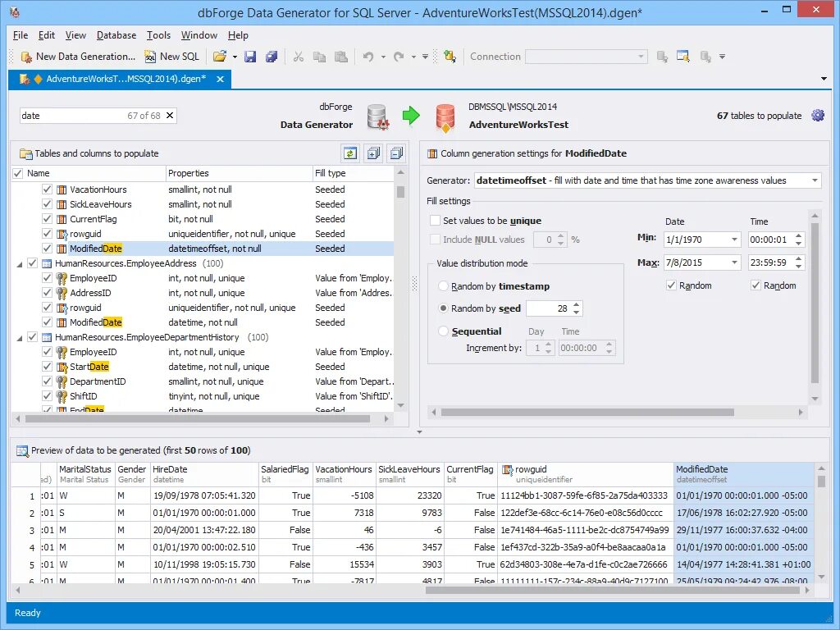
Task: Toggle HumanResources.EmployeeAddress table checkbox
Action: [32, 263]
